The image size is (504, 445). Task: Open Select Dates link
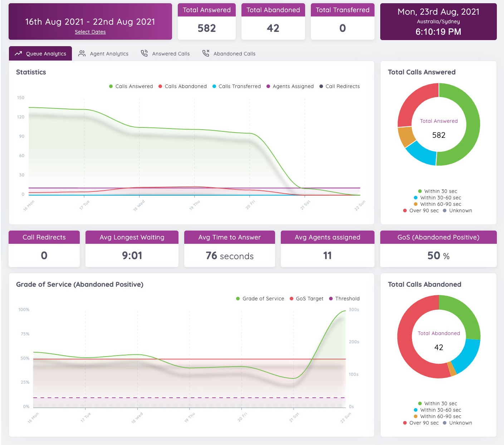(90, 32)
